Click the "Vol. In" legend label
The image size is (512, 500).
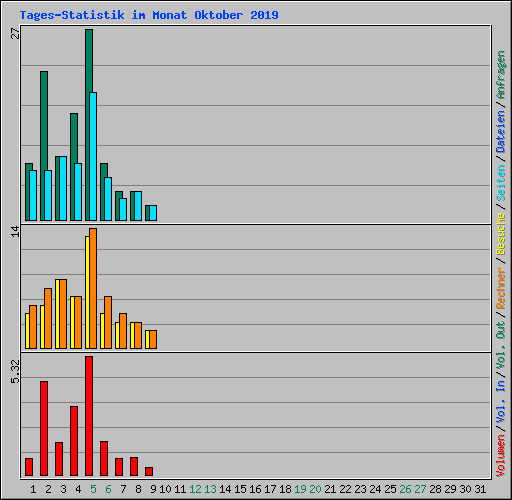(x=501, y=401)
